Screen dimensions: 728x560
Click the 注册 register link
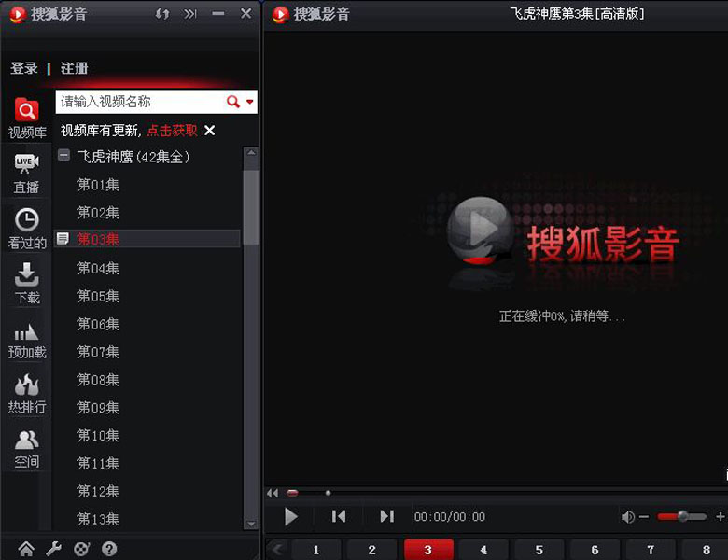pos(74,68)
